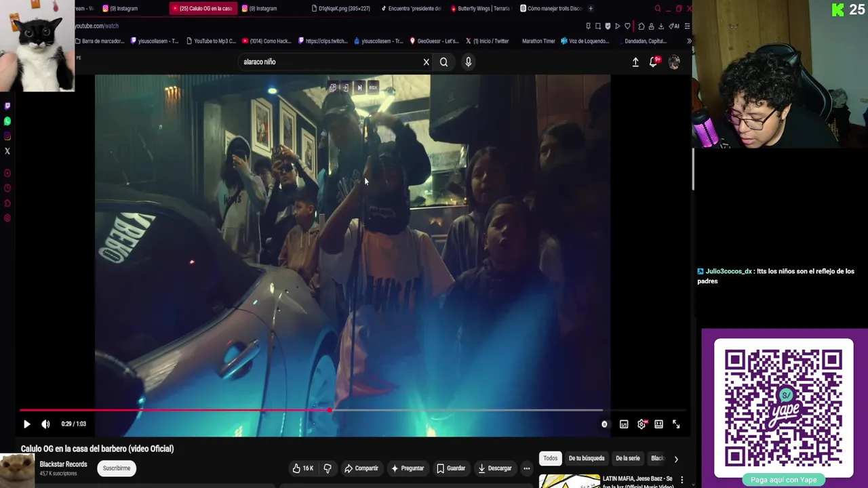Viewport: 868px width, 488px height.
Task: Switch to the Calulo OG en la casa tab
Action: tap(202, 8)
